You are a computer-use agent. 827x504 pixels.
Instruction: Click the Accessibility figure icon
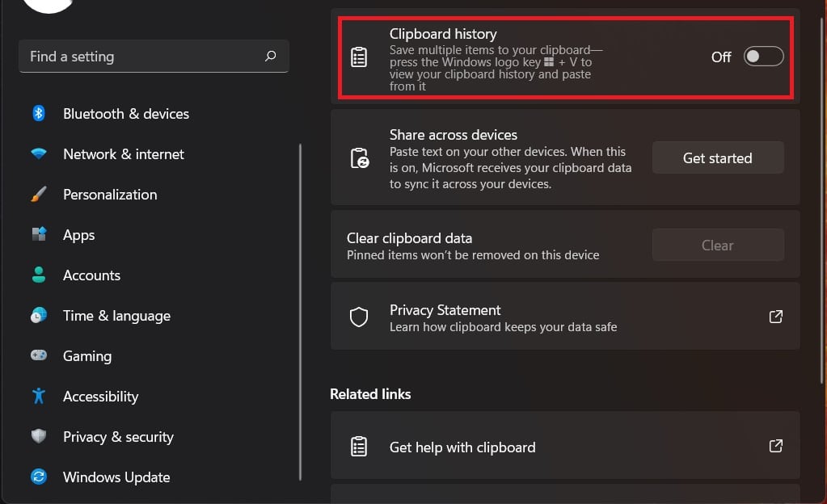tap(39, 396)
